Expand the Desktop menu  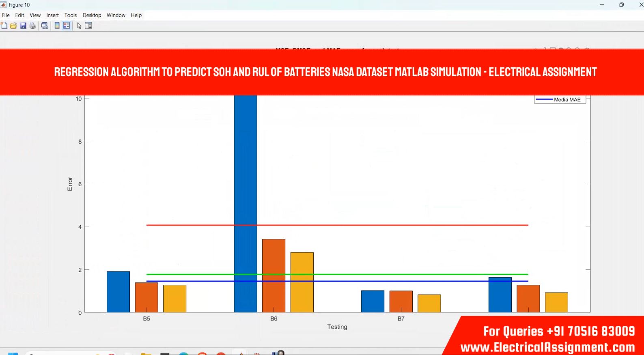point(92,15)
